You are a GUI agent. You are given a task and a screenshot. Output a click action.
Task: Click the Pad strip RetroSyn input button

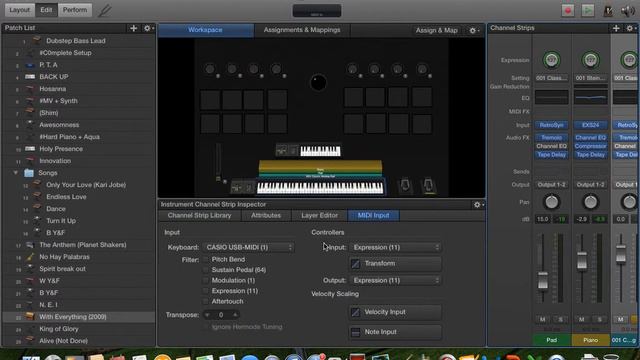pyautogui.click(x=551, y=125)
